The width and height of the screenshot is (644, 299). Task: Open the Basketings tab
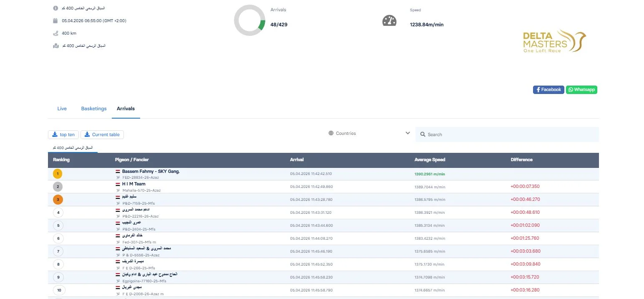tap(94, 109)
